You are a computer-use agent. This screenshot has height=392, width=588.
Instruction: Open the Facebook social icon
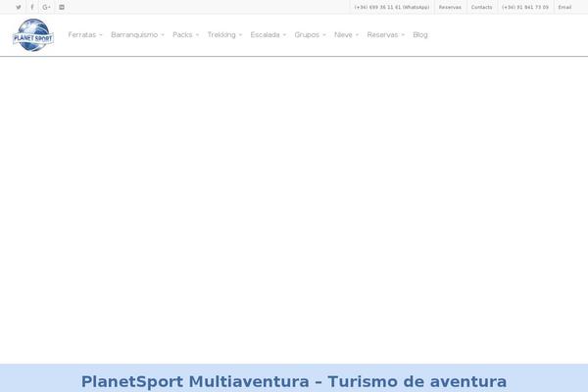tap(32, 7)
